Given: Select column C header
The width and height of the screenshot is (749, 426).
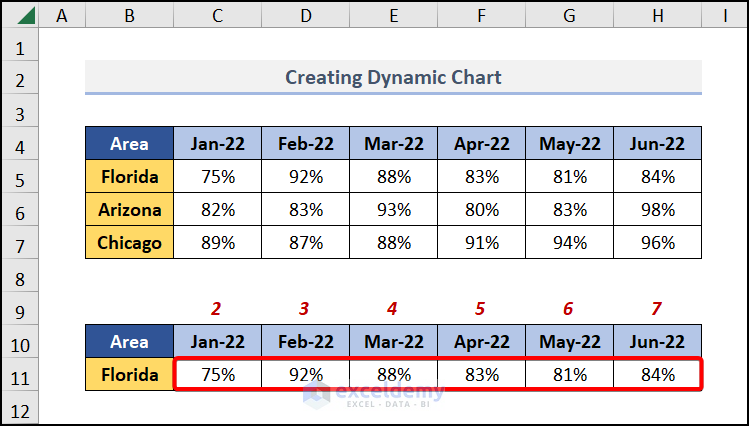Looking at the screenshot, I should point(218,16).
